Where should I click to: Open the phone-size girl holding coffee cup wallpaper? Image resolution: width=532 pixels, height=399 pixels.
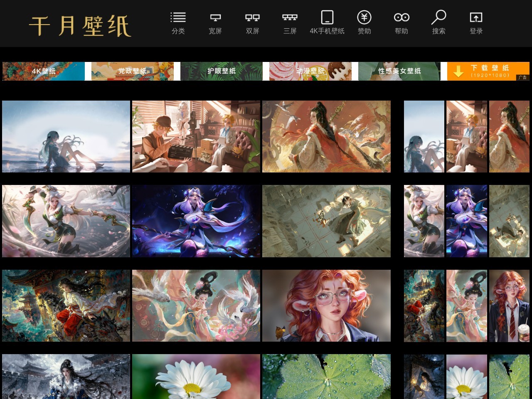(x=509, y=305)
